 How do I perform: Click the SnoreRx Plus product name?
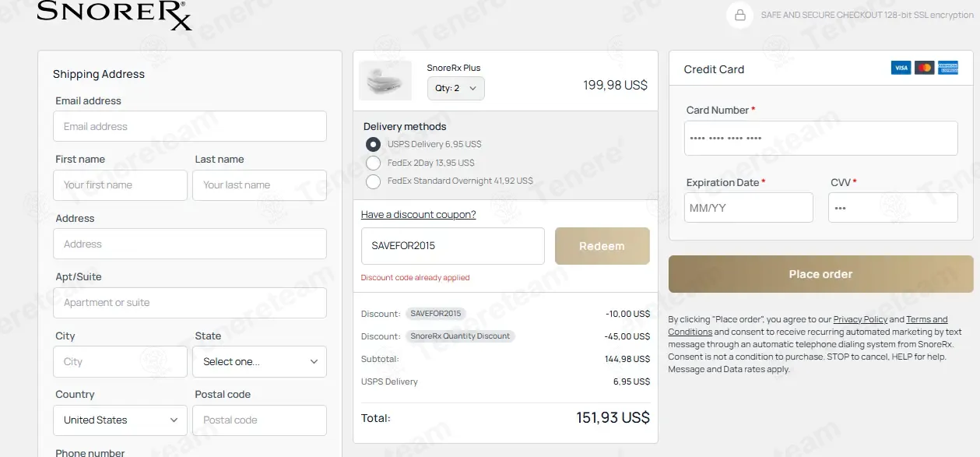point(454,68)
